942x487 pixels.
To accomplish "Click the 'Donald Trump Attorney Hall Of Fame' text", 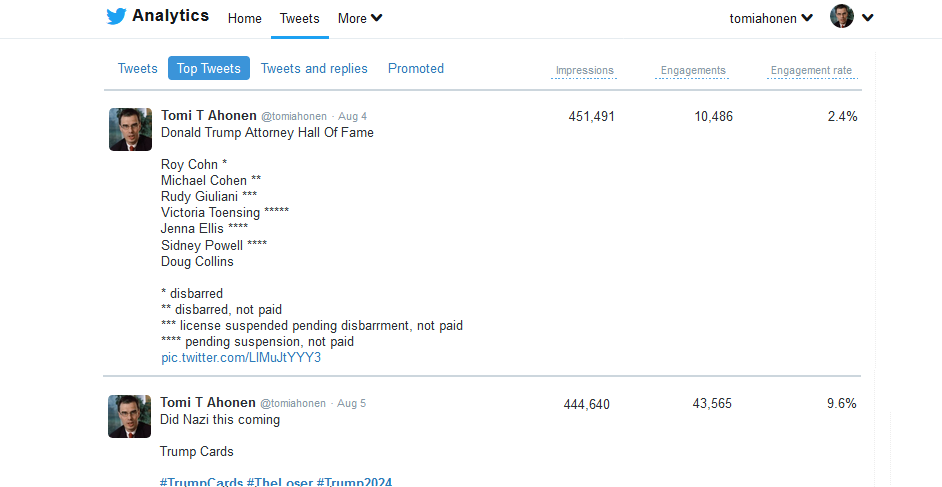I will (267, 133).
